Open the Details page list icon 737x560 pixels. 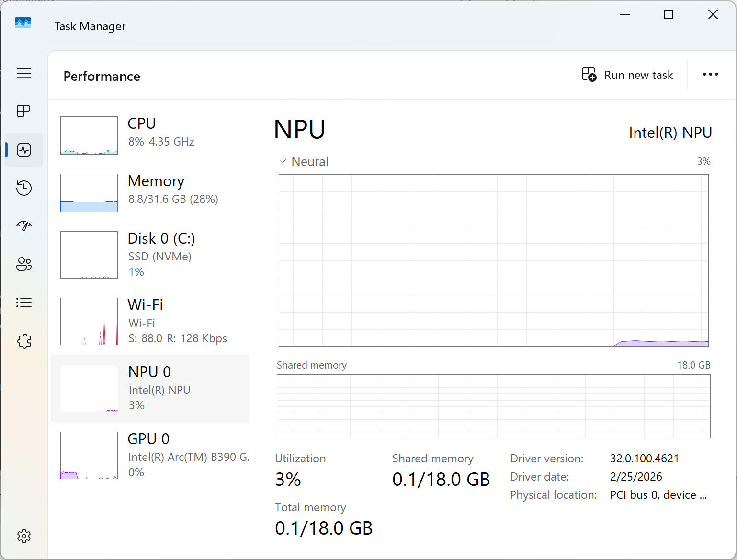[24, 302]
